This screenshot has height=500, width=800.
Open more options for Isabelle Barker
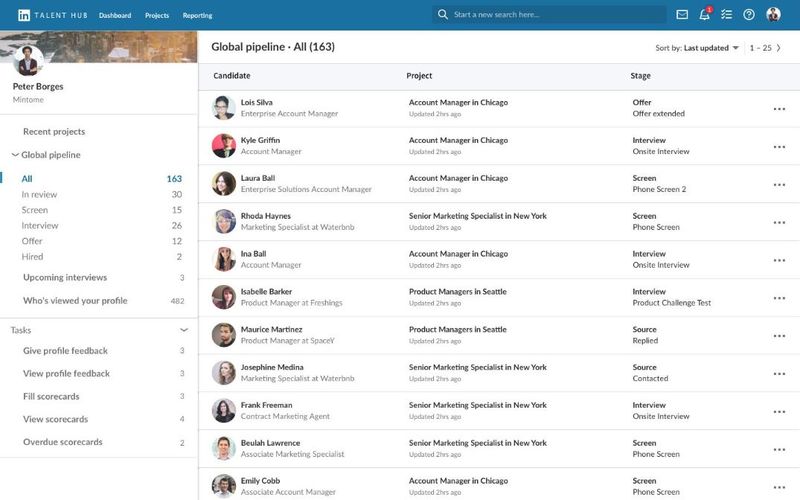point(779,297)
